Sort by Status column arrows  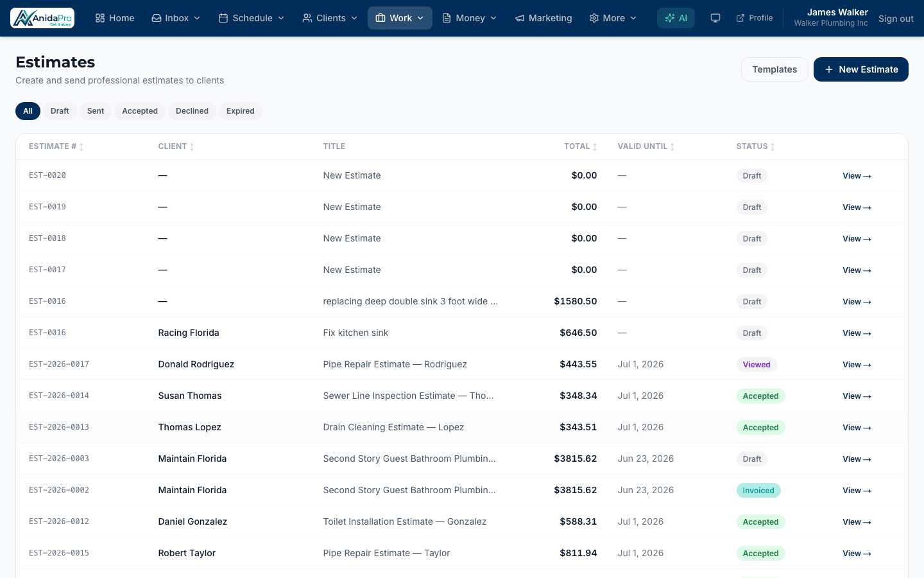[x=773, y=147]
